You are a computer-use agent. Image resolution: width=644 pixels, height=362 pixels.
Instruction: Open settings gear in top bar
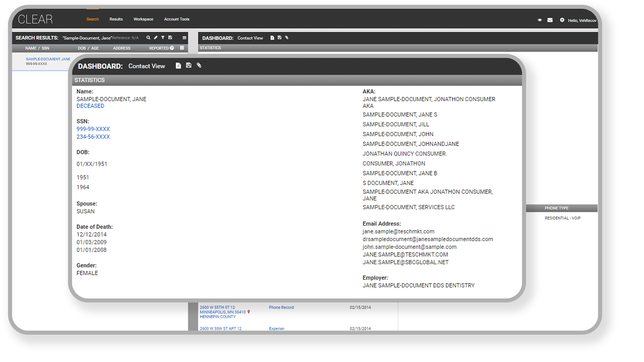pos(562,20)
